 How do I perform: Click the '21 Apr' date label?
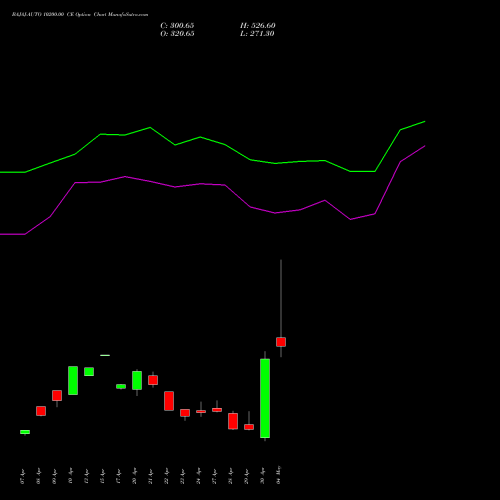[150, 477]
